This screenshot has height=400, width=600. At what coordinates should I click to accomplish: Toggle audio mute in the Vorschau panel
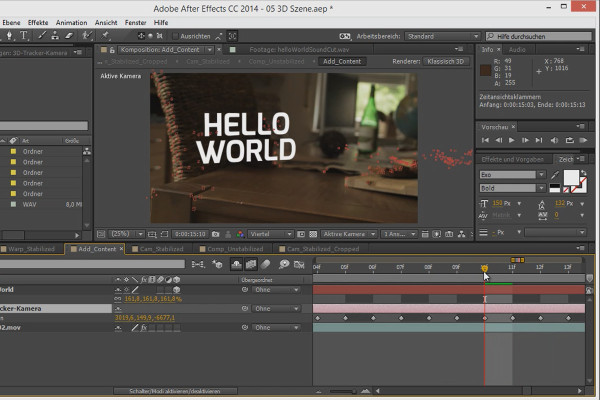[554, 140]
